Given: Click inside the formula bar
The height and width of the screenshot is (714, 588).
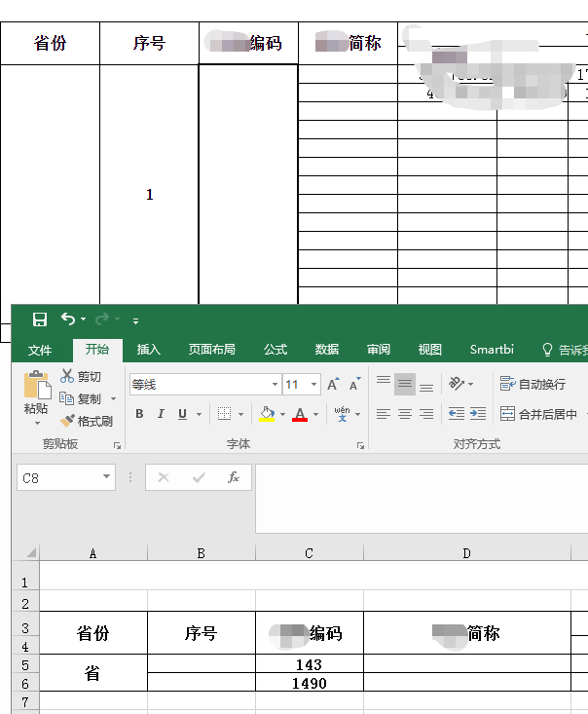Looking at the screenshot, I should [422, 499].
